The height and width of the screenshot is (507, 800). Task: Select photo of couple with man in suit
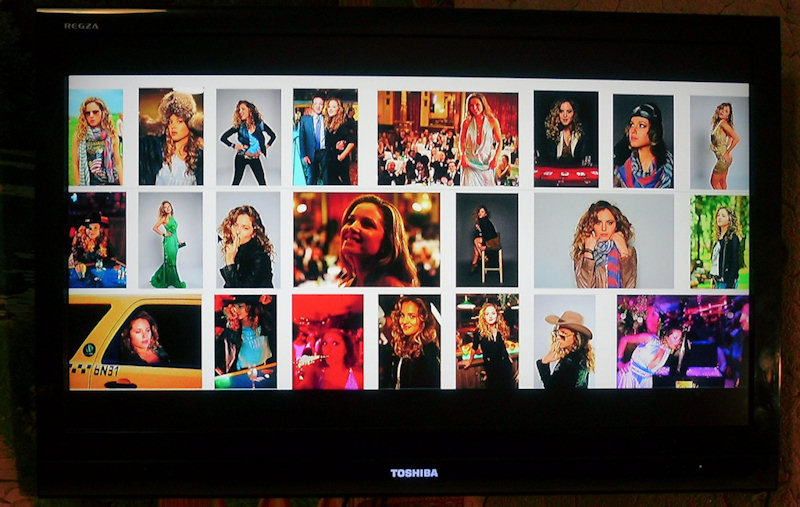(326, 137)
